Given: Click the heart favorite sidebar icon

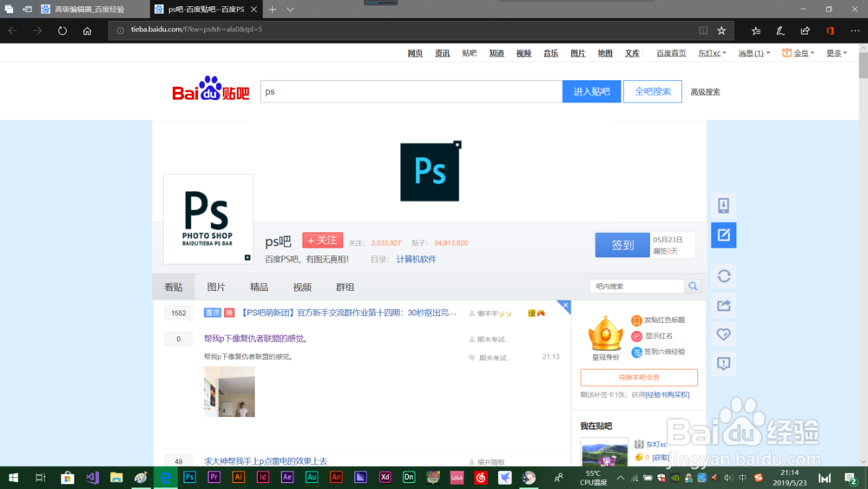Looking at the screenshot, I should tap(724, 334).
